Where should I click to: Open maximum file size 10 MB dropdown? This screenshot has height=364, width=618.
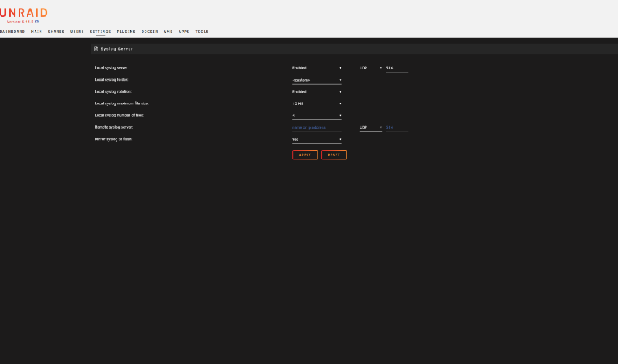pyautogui.click(x=317, y=104)
